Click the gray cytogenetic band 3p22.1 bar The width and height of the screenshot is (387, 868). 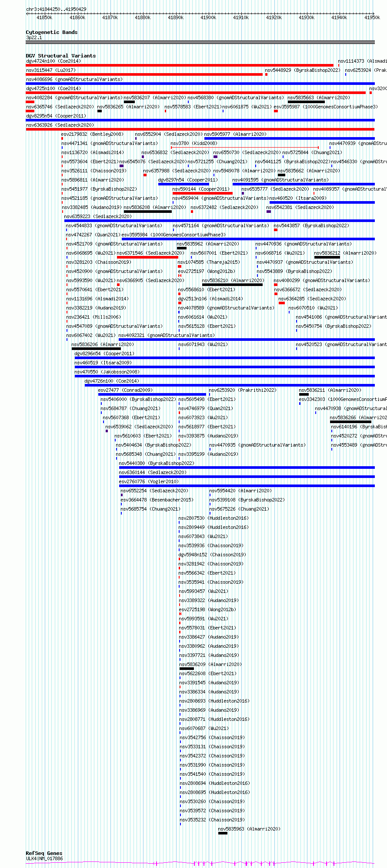pyautogui.click(x=200, y=42)
